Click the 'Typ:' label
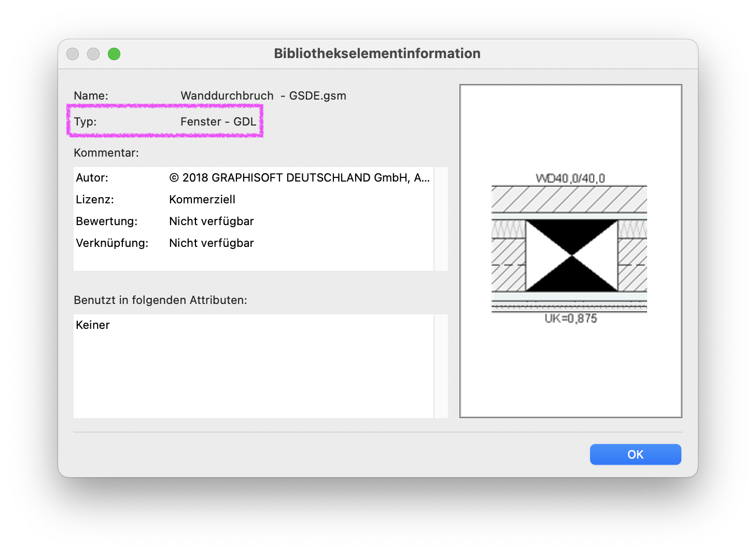 [x=85, y=122]
